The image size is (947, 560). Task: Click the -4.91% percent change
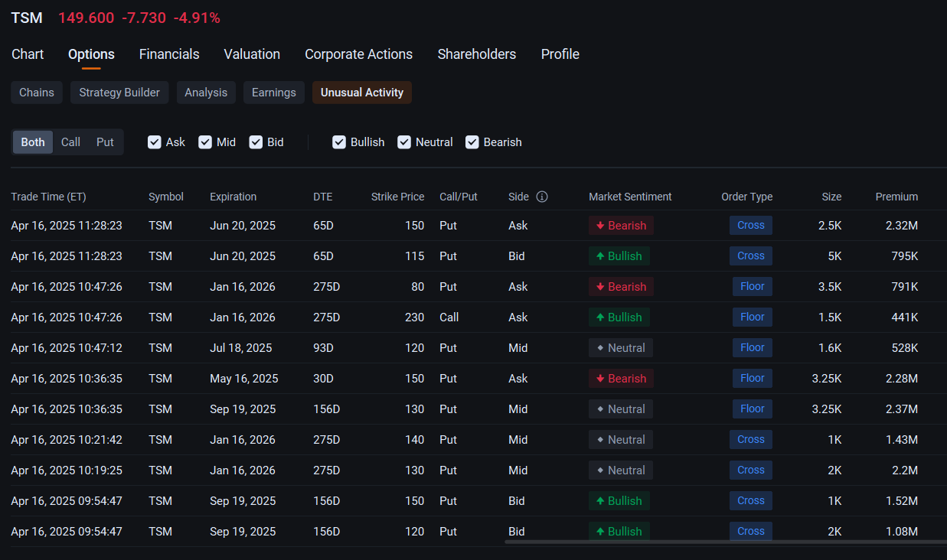coord(197,18)
